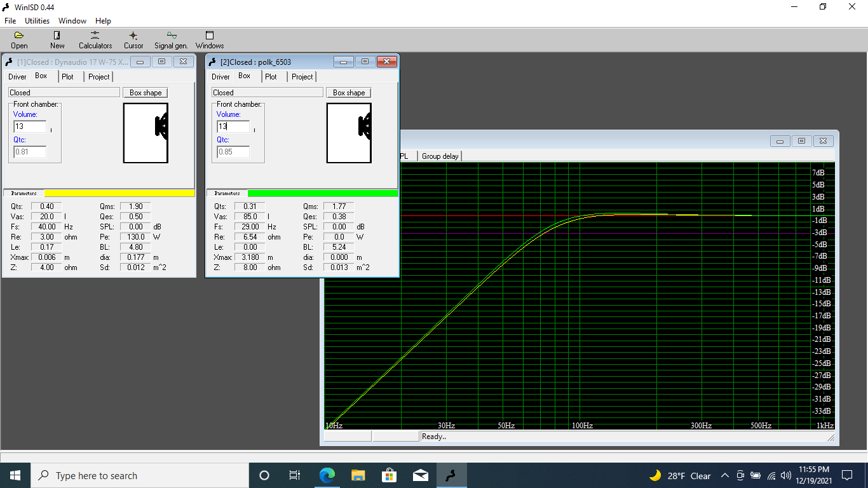Screen dimensions: 868x488
Task: Click the closed box speaker diagram in Dynaudio window
Action: point(146,133)
